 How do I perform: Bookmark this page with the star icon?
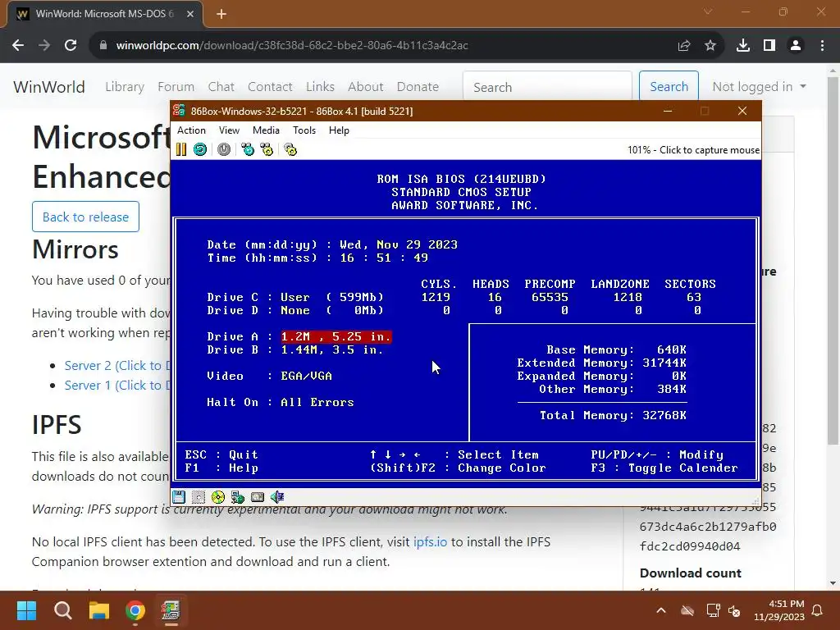[710, 46]
